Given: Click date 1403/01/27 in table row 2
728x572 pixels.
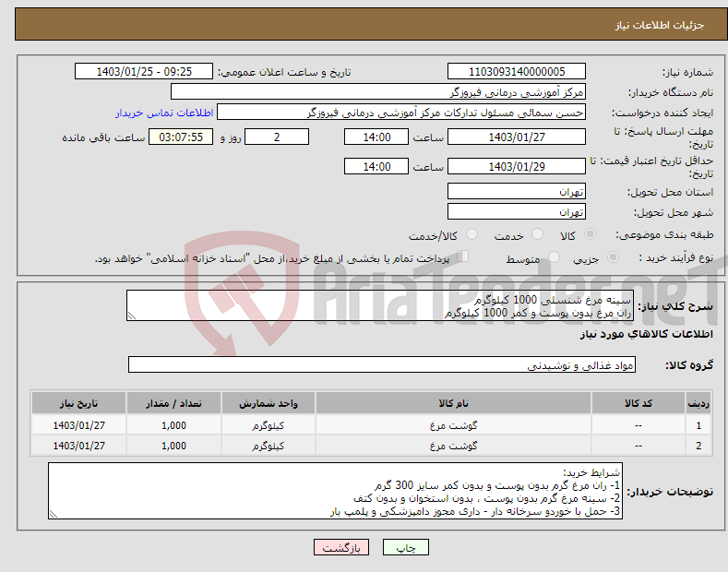Looking at the screenshot, I should point(79,446).
